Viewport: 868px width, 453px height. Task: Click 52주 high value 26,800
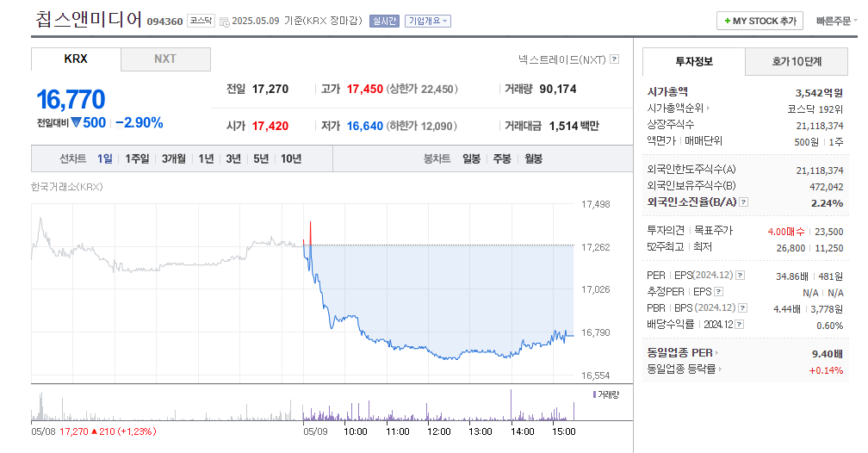pos(790,248)
